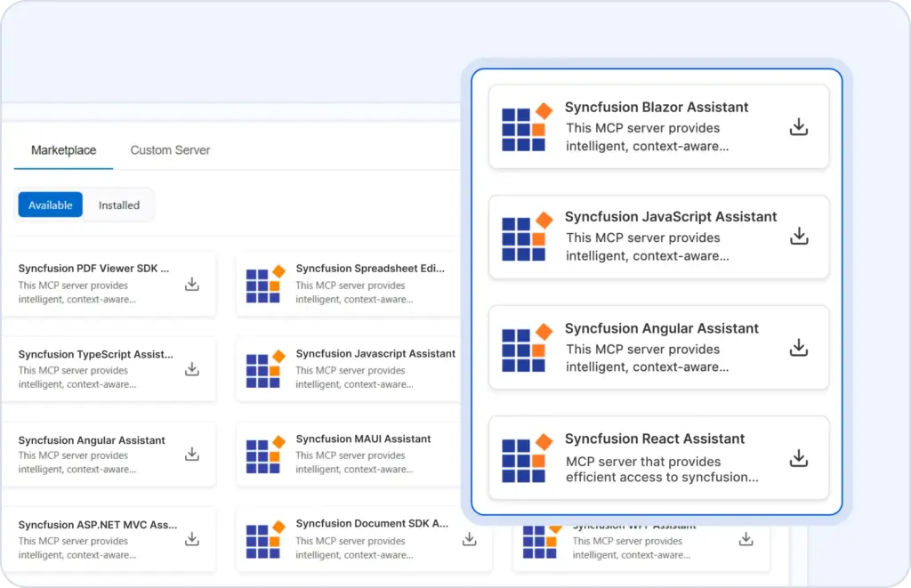The height and width of the screenshot is (588, 911).
Task: Select Syncfusion Spreadsheet Edi... title
Action: pyautogui.click(x=370, y=269)
